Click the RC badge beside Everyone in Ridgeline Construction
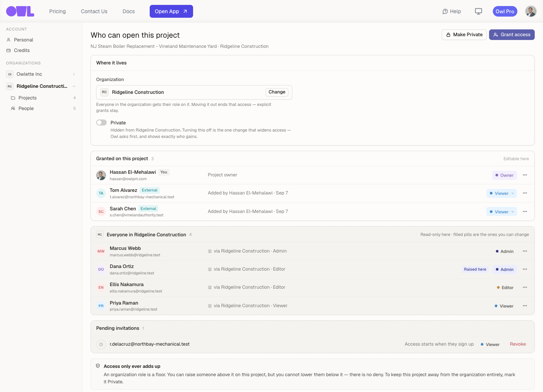543x392 pixels. [x=100, y=234]
